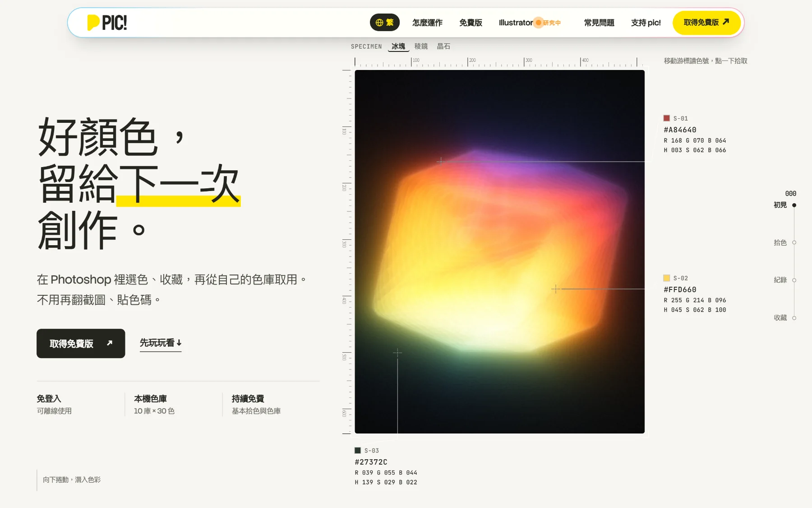The height and width of the screenshot is (508, 812).
Task: Click the purple crosshair marker on the specimen
Action: 441,161
